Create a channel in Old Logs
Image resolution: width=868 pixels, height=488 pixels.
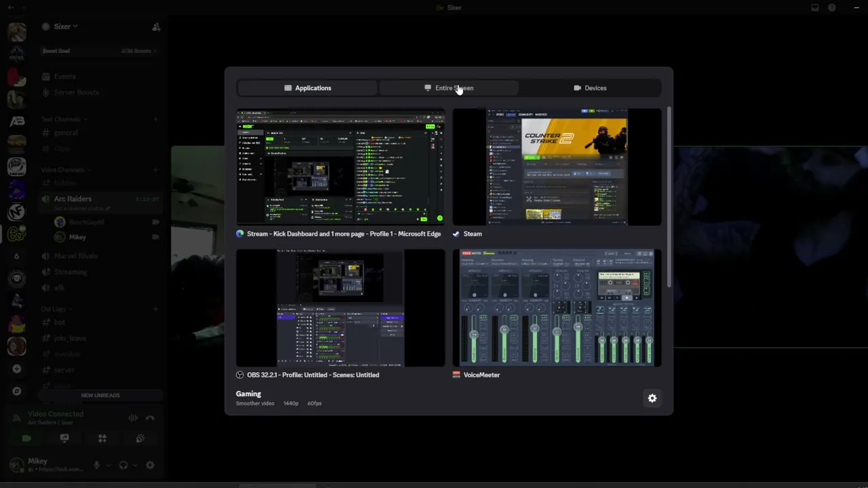click(155, 309)
